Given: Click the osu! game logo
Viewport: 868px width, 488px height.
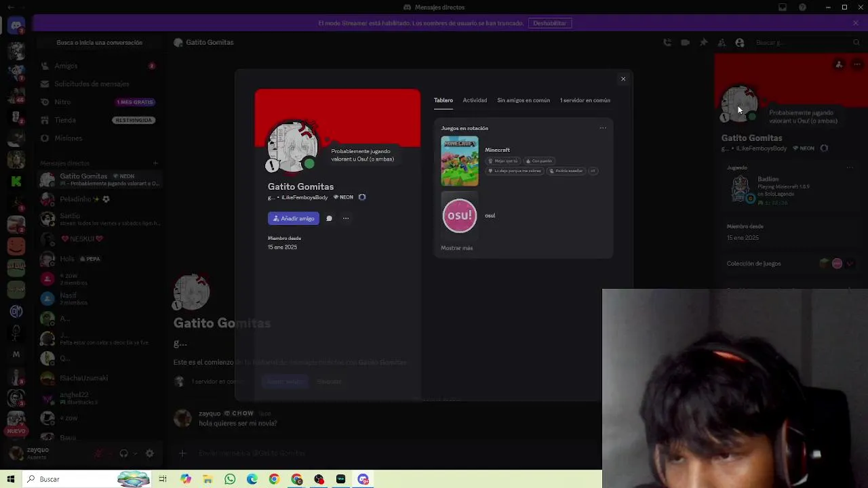Looking at the screenshot, I should [460, 216].
